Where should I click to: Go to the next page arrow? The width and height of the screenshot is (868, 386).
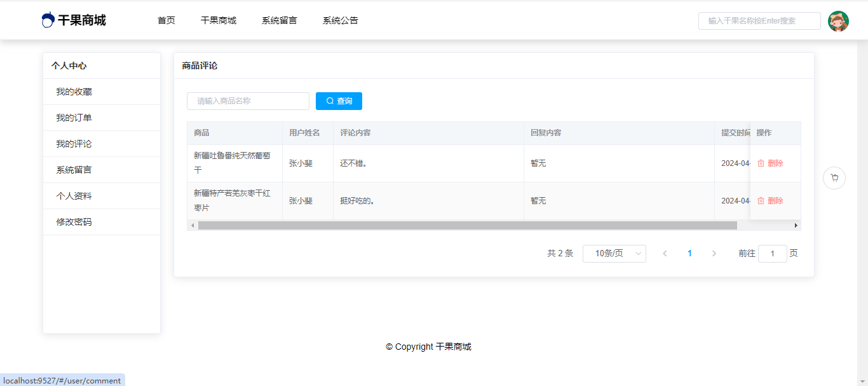714,254
